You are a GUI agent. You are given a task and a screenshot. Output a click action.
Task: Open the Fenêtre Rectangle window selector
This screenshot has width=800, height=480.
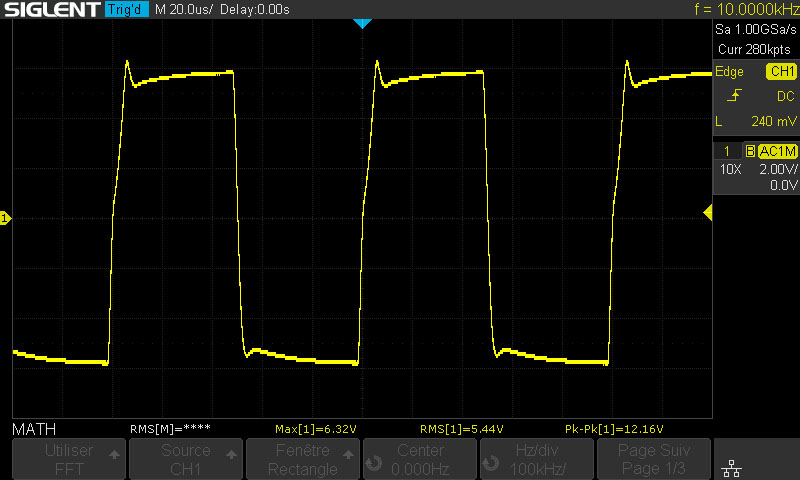[x=303, y=459]
